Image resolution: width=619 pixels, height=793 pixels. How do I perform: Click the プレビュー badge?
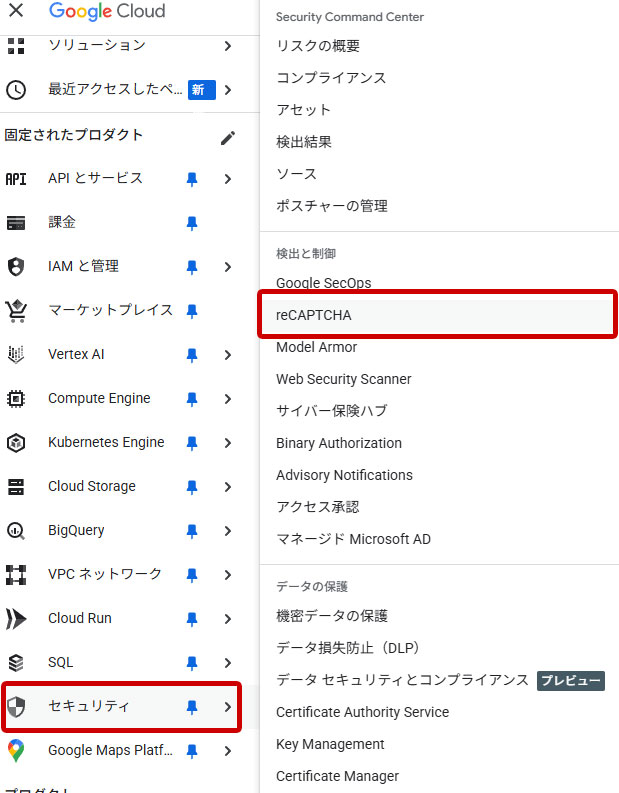(x=570, y=681)
